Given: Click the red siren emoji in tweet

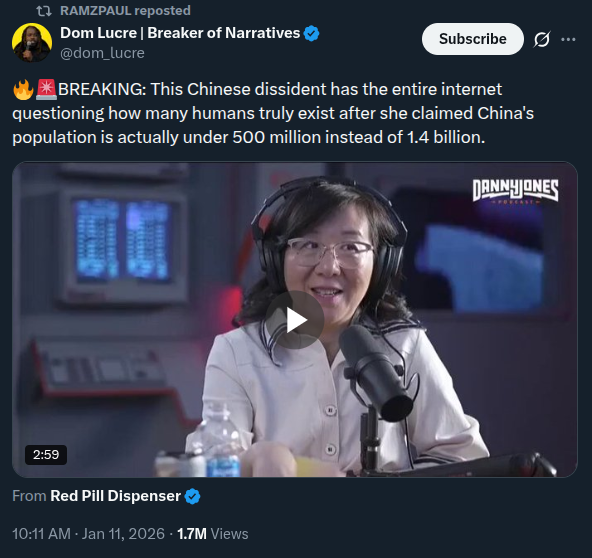Looking at the screenshot, I should 46,89.
